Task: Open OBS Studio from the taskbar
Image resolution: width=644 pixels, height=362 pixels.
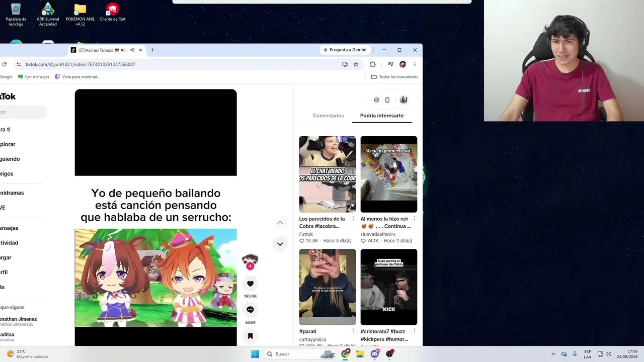Action: click(389, 354)
